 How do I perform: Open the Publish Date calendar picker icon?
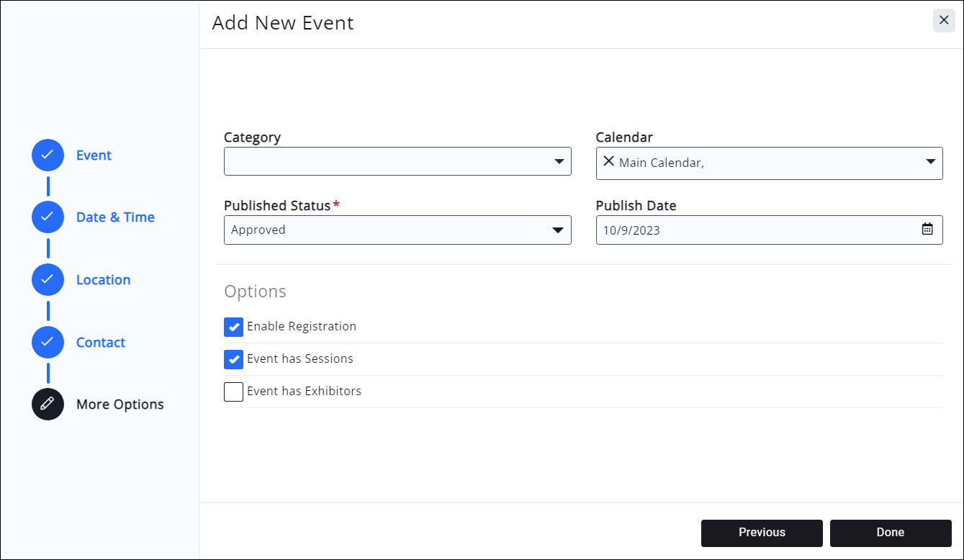(x=927, y=230)
